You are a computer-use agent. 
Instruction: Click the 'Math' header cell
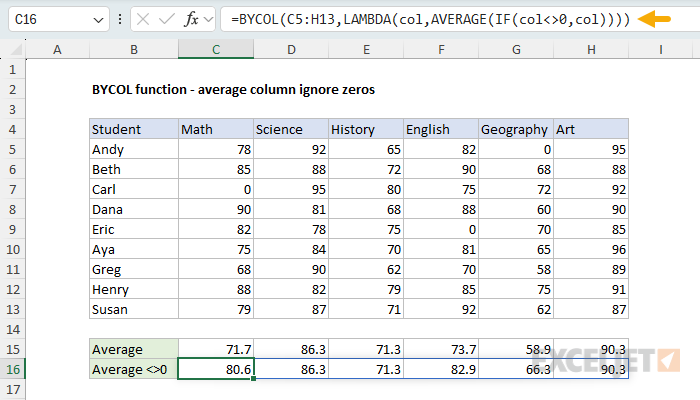(x=216, y=129)
